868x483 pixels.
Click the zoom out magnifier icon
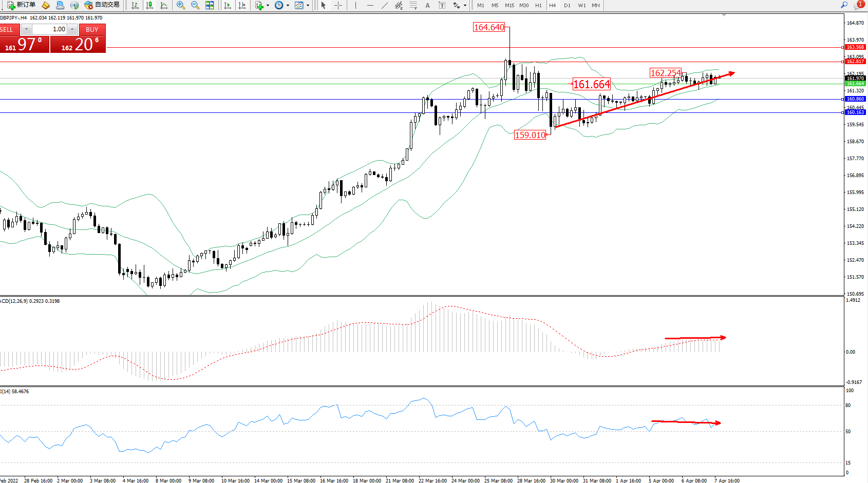click(195, 5)
